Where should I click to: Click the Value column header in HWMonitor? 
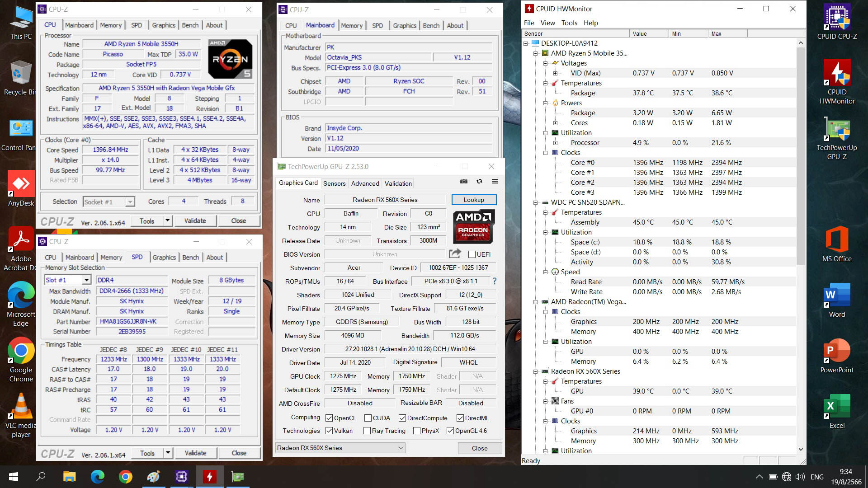tap(648, 33)
